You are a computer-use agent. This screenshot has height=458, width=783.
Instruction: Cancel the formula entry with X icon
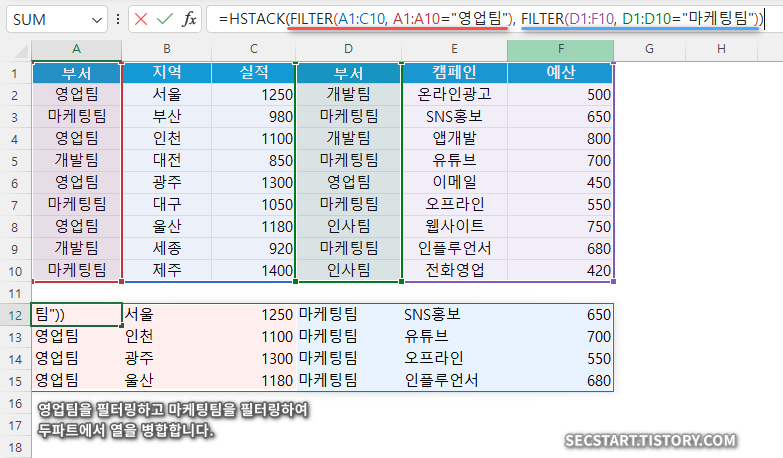click(141, 19)
